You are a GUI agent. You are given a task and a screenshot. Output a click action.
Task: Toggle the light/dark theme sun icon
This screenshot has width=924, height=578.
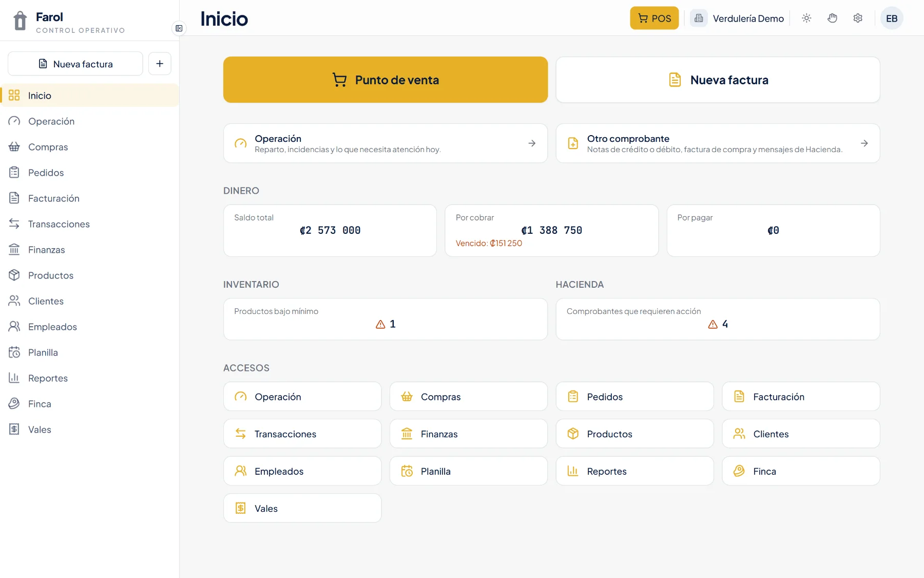pos(806,18)
